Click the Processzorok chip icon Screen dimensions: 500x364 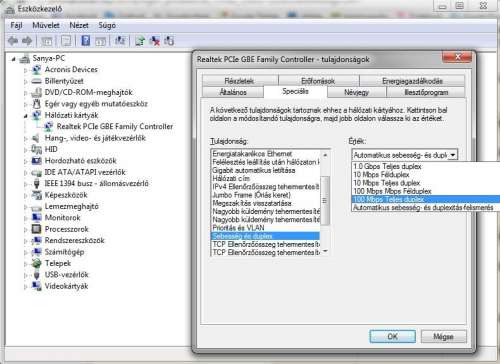(x=36, y=229)
